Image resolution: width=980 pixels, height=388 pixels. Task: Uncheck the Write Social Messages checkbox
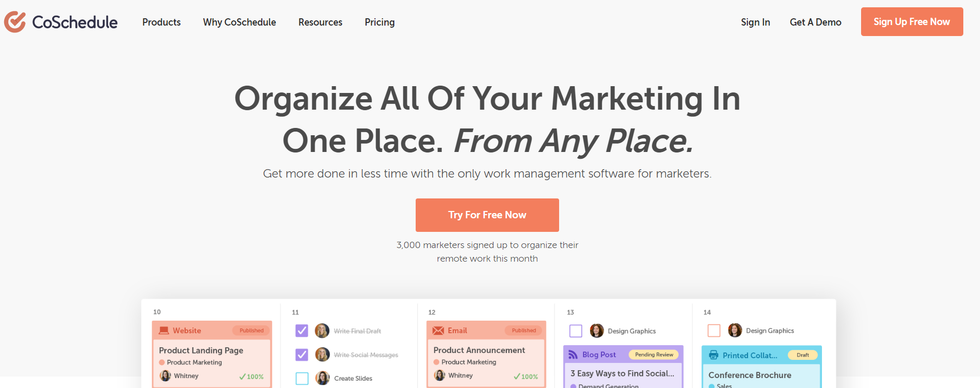click(x=301, y=355)
